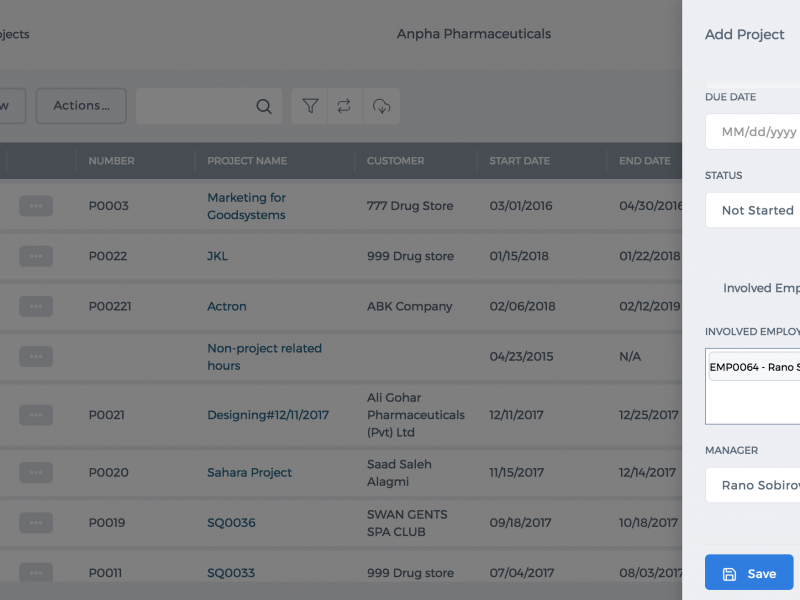The height and width of the screenshot is (600, 800).
Task: Open the Actions... dropdown button
Action: 81,106
